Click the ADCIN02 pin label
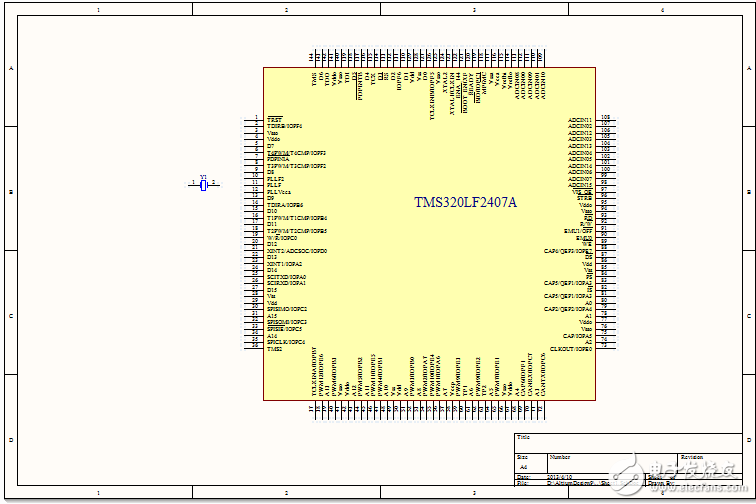The width and height of the screenshot is (756, 504). 580,126
